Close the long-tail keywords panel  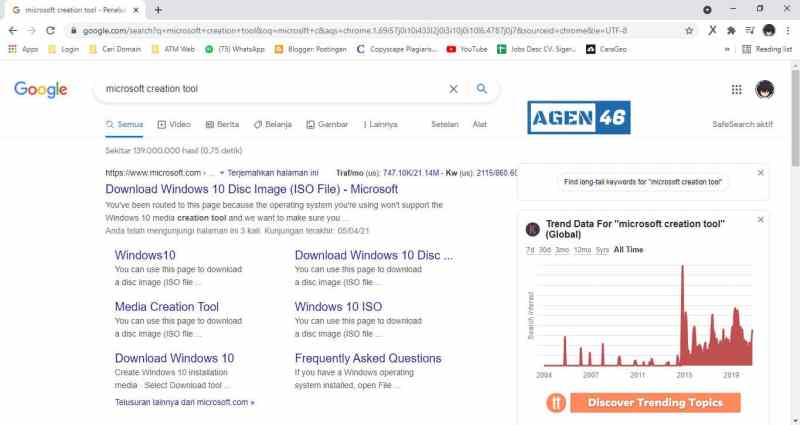pos(761,173)
